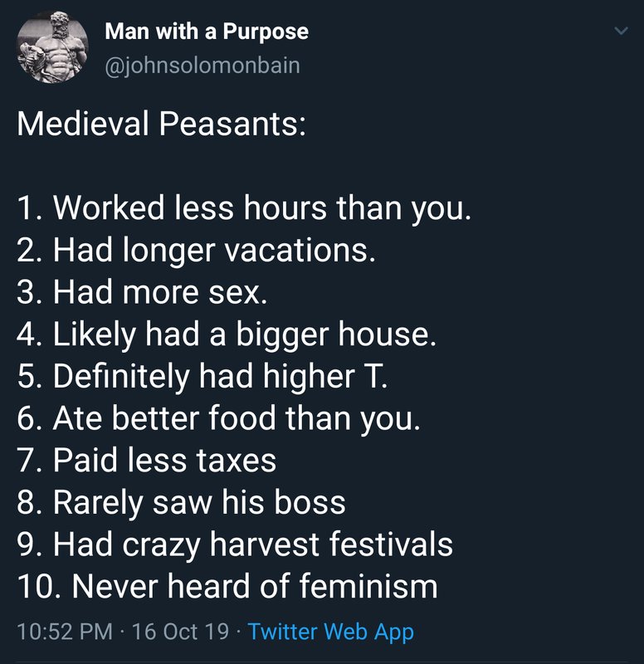Click the 10:52 PM timestamp
Viewport: 644px width, 664px height.
point(65,632)
